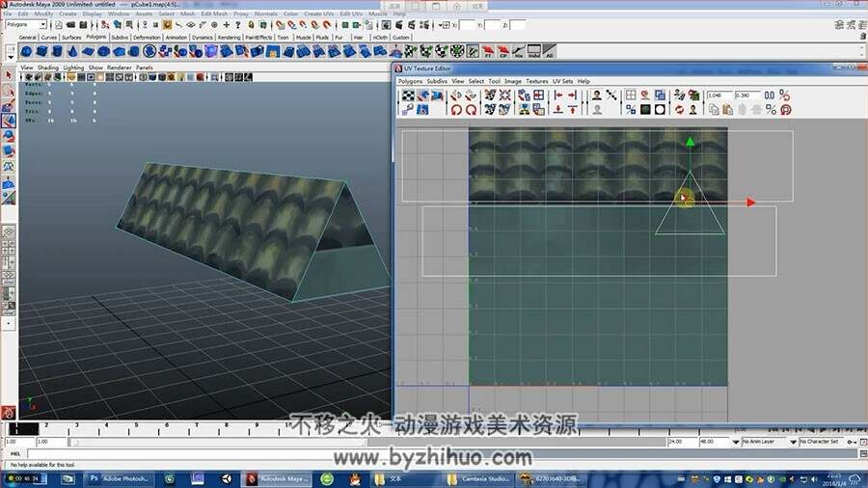Rotate UVs counterclockwise icon in UV editor
868x488 pixels.
pyautogui.click(x=455, y=110)
